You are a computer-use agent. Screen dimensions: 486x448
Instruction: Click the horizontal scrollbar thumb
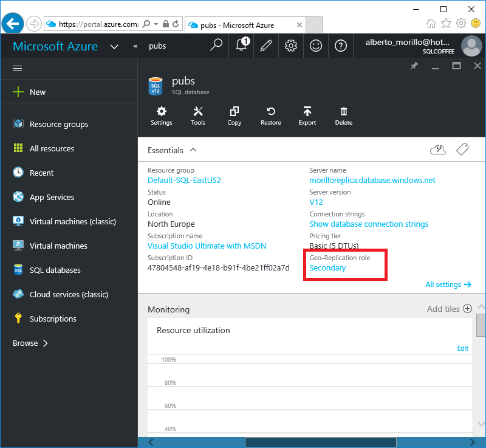tap(321, 442)
